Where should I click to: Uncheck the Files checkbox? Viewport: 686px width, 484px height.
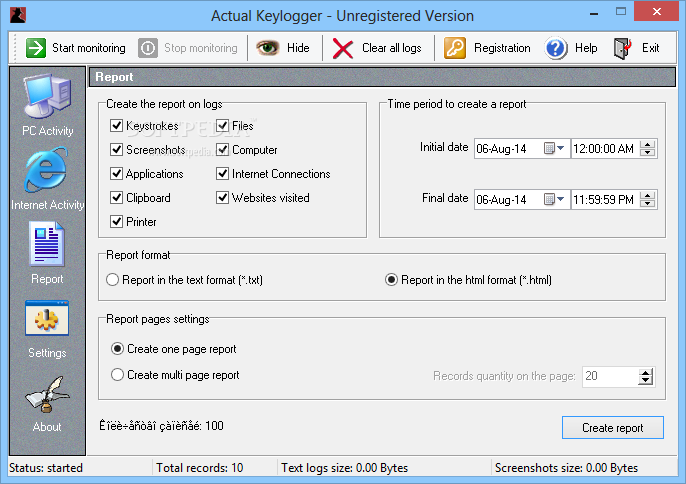(223, 126)
